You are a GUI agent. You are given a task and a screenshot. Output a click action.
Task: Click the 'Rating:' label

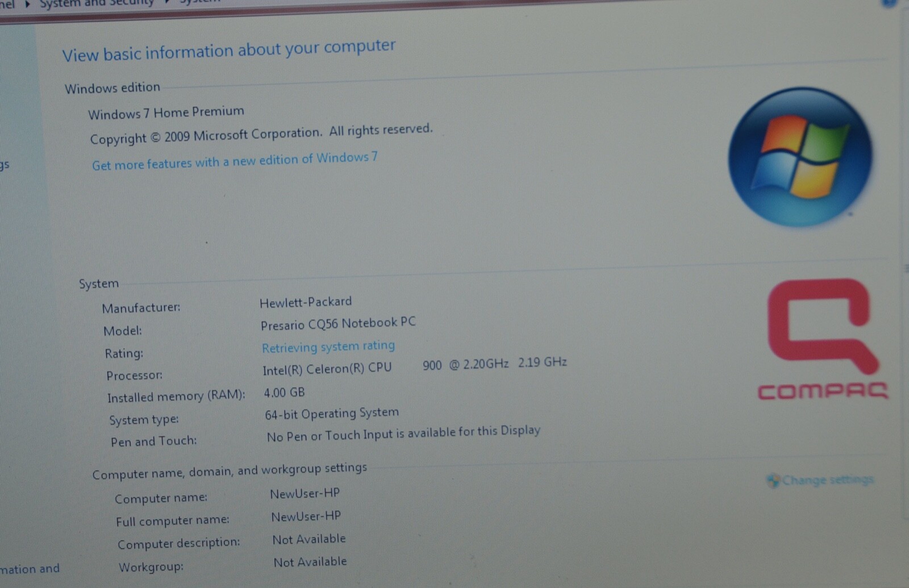point(124,353)
